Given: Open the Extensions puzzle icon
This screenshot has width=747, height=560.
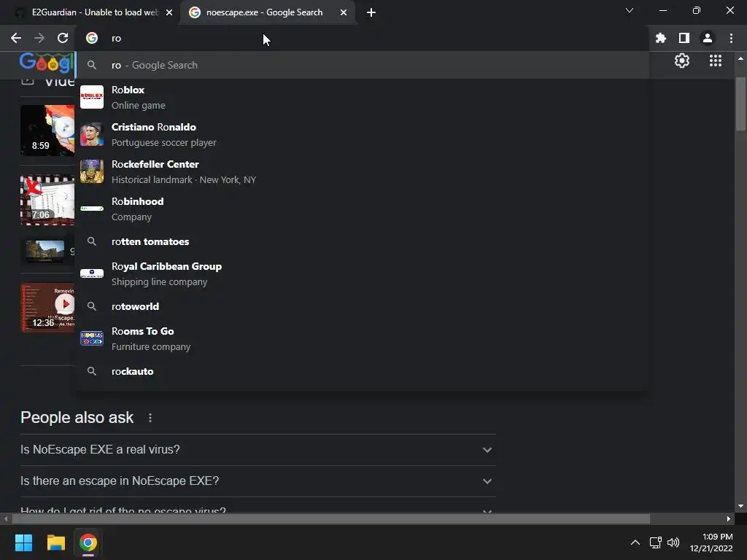Looking at the screenshot, I should 660,38.
